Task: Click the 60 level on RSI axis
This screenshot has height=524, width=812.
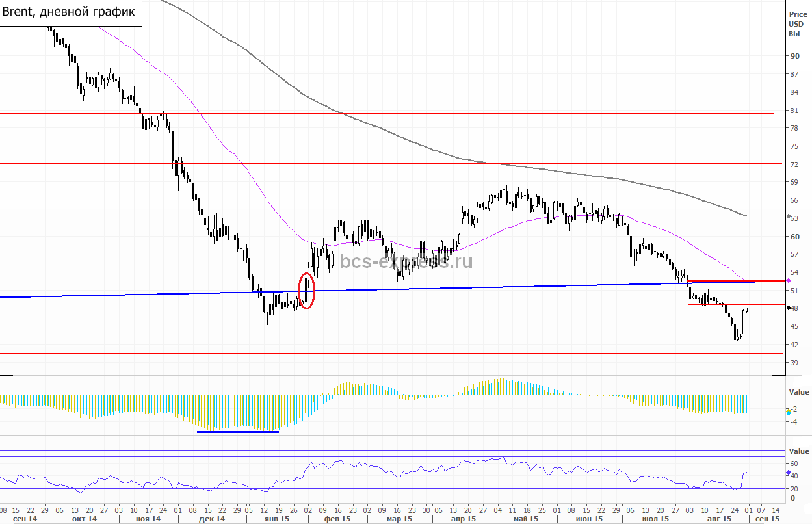Action: tap(794, 464)
